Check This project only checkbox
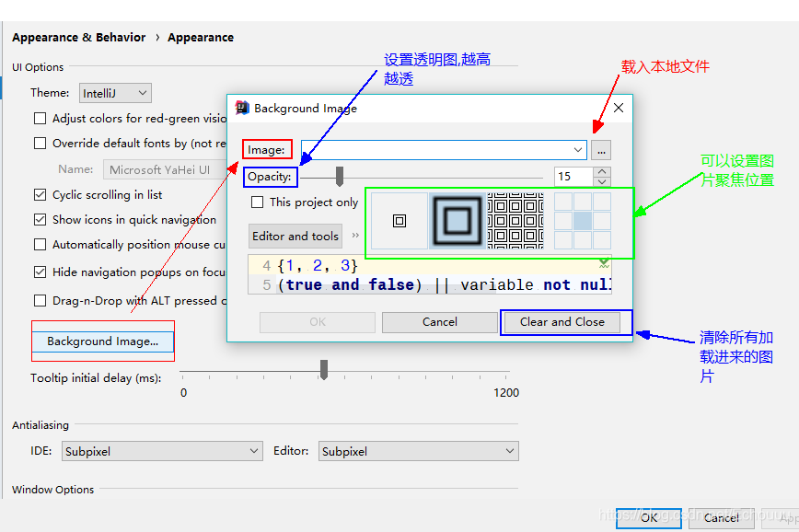799x532 pixels. (x=258, y=202)
